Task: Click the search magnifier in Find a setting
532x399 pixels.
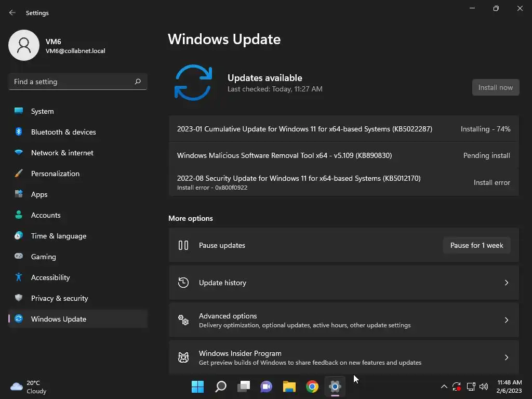Action: (137, 82)
